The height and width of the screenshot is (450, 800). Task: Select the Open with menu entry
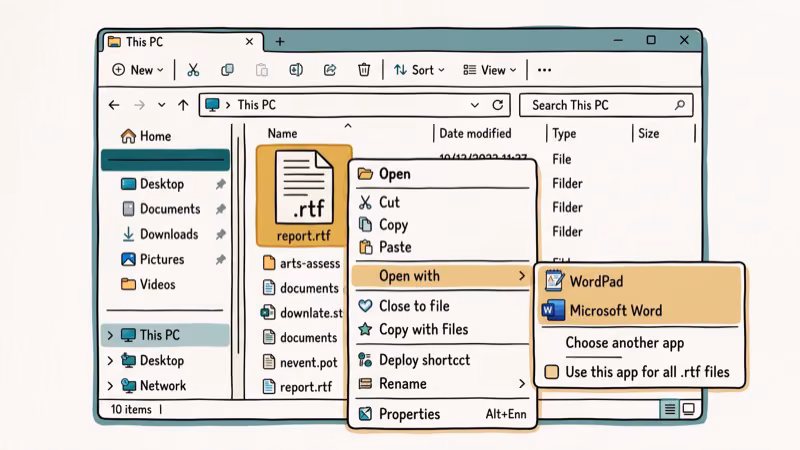pos(442,276)
